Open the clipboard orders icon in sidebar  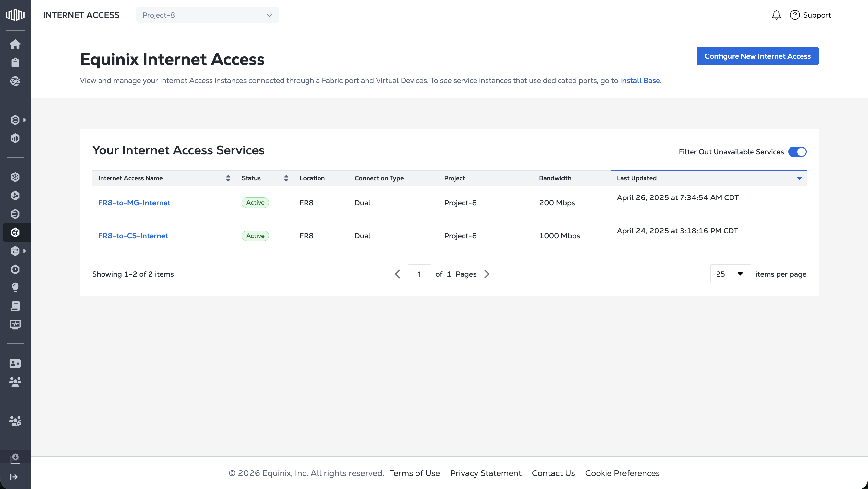(x=15, y=63)
